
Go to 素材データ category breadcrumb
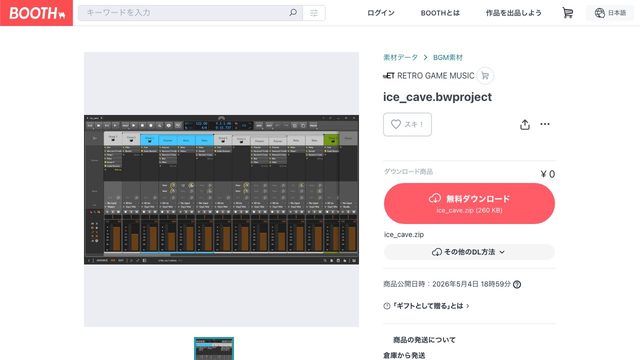tap(400, 58)
